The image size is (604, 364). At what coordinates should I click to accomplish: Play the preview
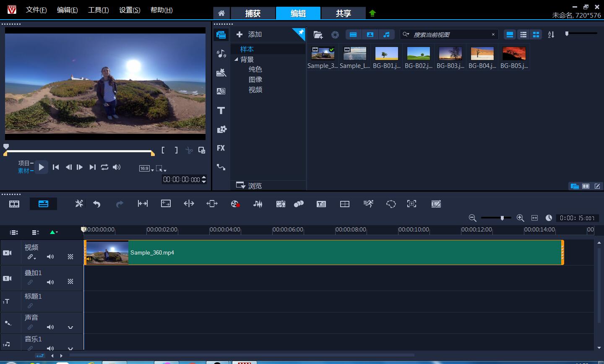41,167
